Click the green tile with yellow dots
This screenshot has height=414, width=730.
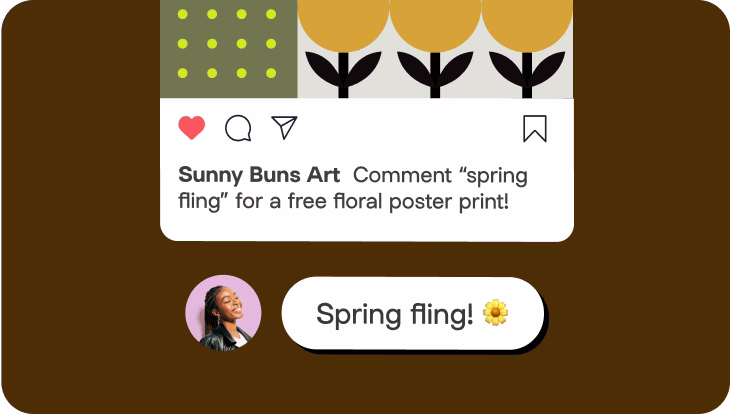coord(229,49)
